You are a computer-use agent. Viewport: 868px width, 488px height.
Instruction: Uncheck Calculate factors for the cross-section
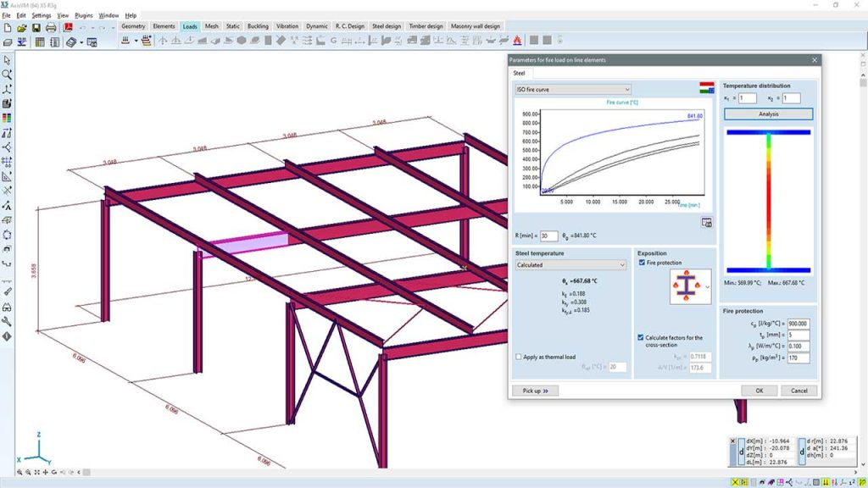click(x=642, y=337)
